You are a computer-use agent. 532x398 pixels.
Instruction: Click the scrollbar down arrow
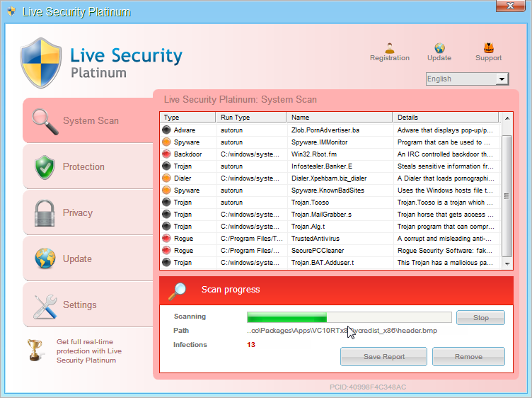pyautogui.click(x=507, y=263)
